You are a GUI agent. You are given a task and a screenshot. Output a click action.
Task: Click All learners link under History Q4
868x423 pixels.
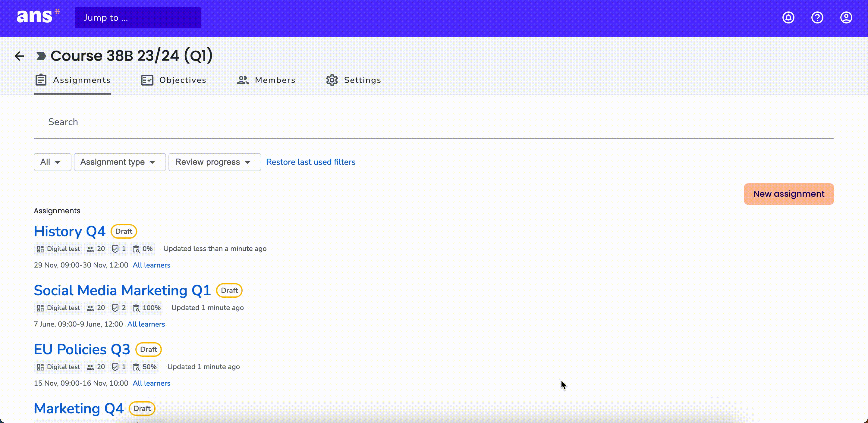[151, 265]
